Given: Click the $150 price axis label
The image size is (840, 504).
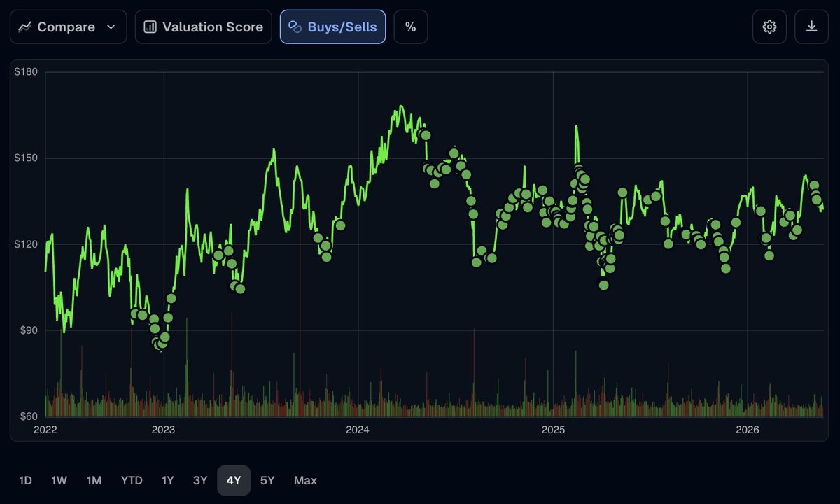Looking at the screenshot, I should 26,158.
